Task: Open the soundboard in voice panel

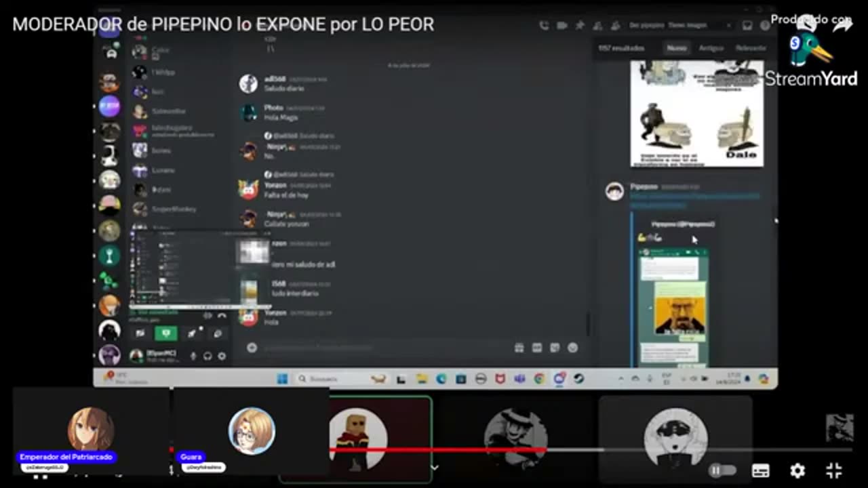Action: 218,333
